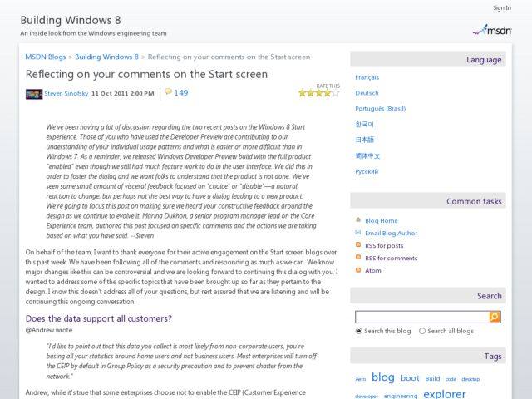
Task: Open Building Windows 8 breadcrumb link
Action: (x=106, y=57)
